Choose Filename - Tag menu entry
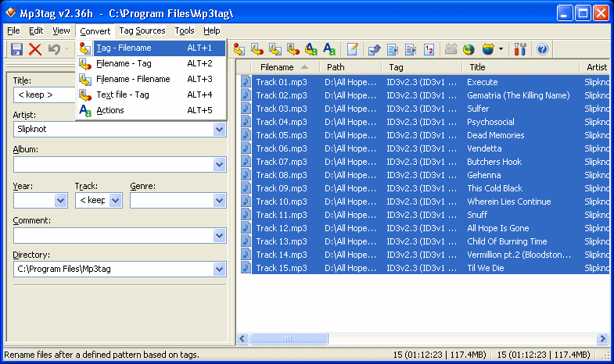614x364 pixels. [151, 64]
